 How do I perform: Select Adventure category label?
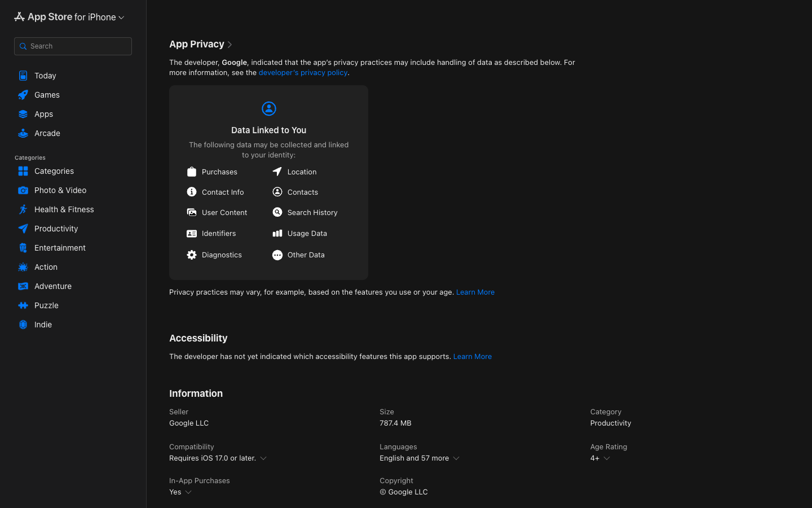coord(53,286)
